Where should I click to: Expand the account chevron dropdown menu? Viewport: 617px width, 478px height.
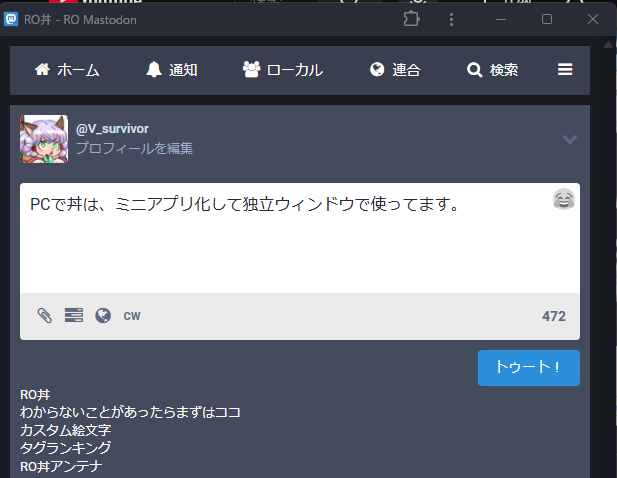(x=569, y=139)
